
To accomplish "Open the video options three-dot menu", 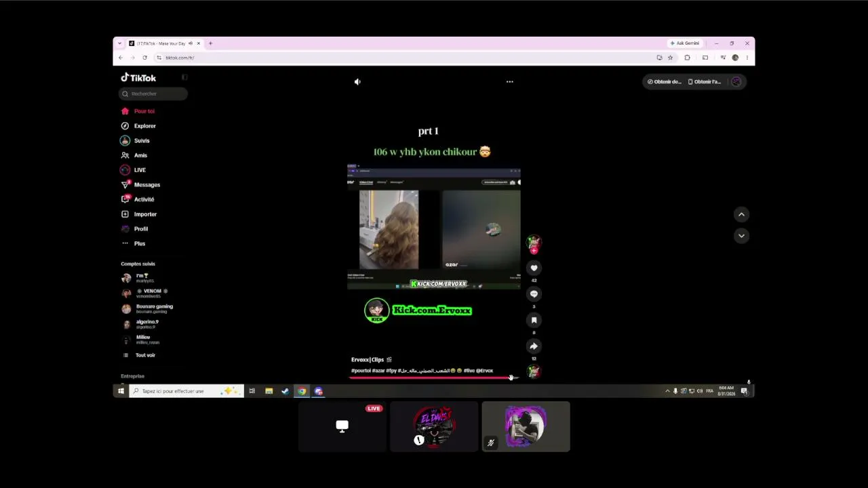I will pos(510,82).
